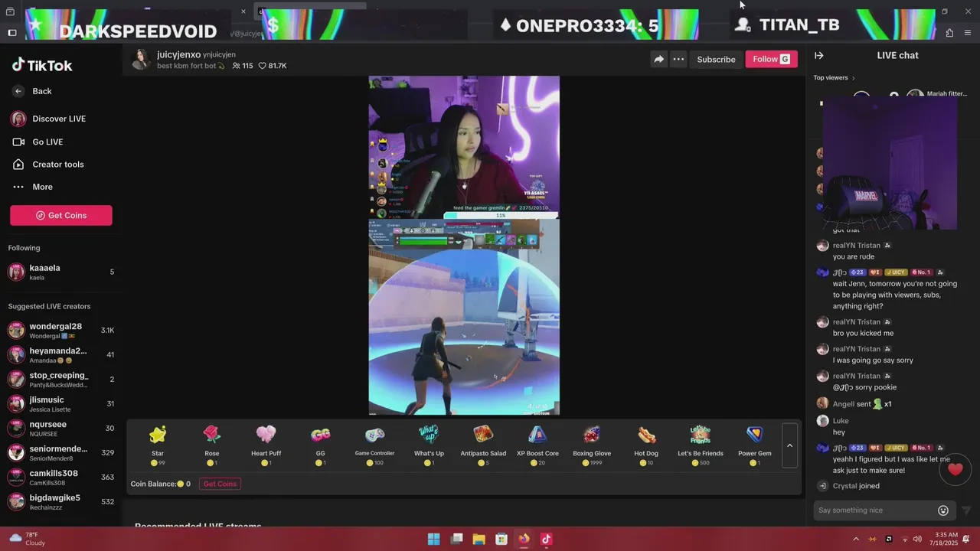Open suggested creator nqurseee
This screenshot has height=551, width=980.
point(61,429)
